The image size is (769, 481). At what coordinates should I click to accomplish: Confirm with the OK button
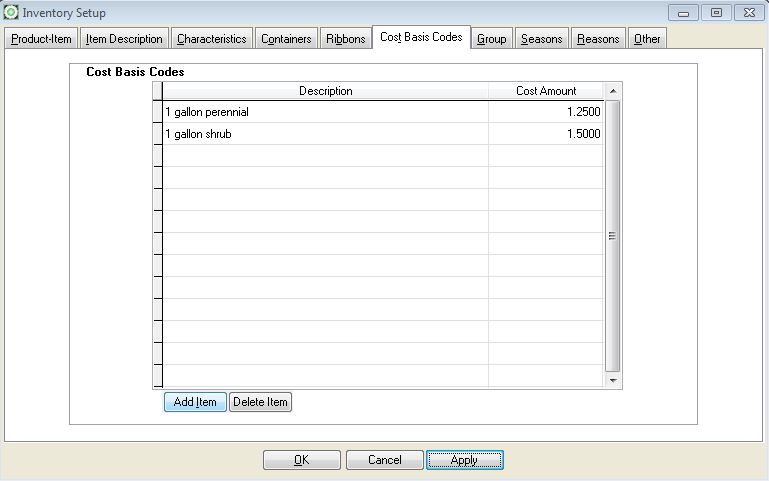pyautogui.click(x=301, y=460)
